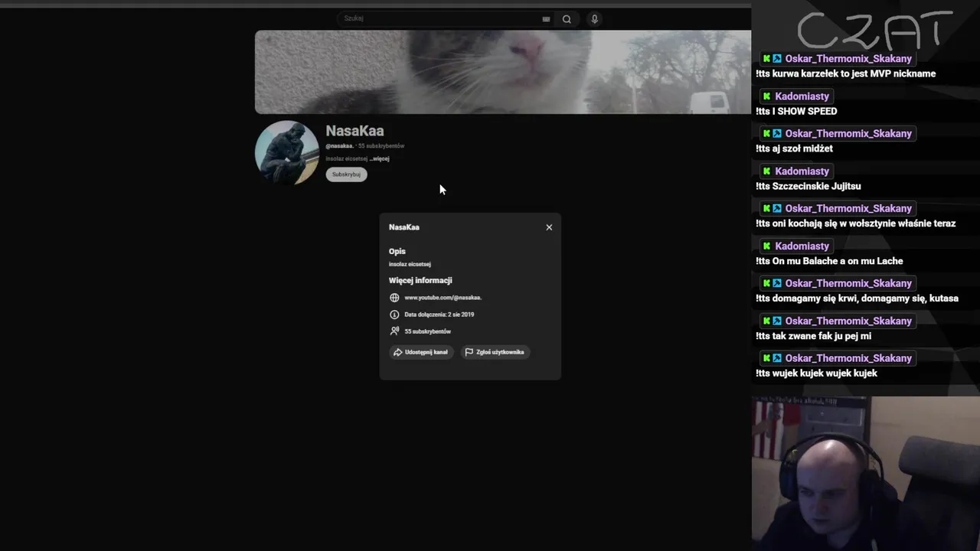The height and width of the screenshot is (551, 980).
Task: Expand channel description via ...więcej
Action: 380,158
